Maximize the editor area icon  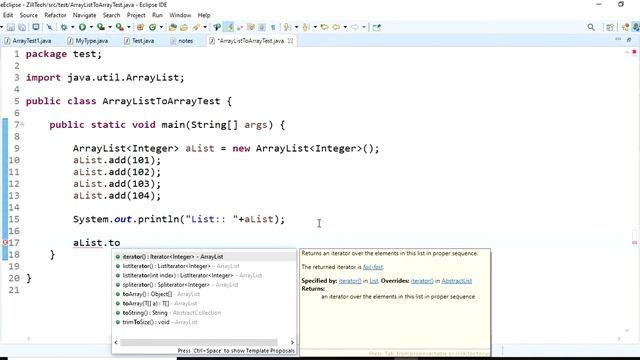(x=629, y=40)
